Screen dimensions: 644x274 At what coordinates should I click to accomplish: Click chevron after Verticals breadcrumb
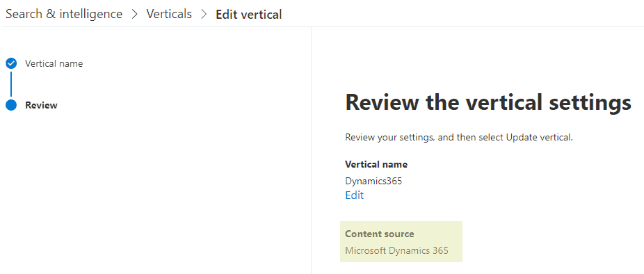pyautogui.click(x=204, y=15)
